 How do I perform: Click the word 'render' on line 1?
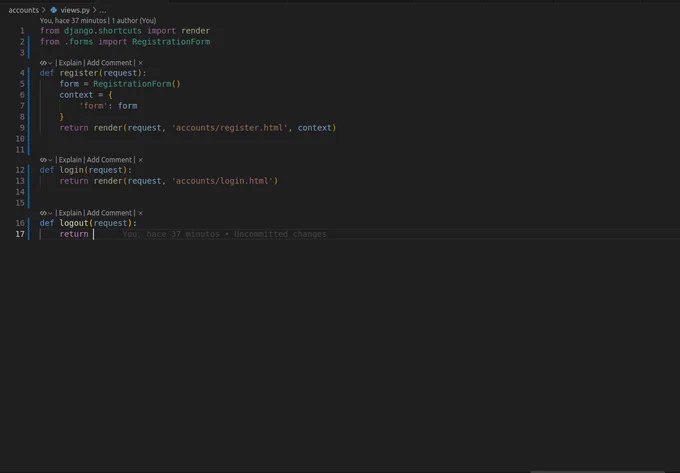[195, 31]
